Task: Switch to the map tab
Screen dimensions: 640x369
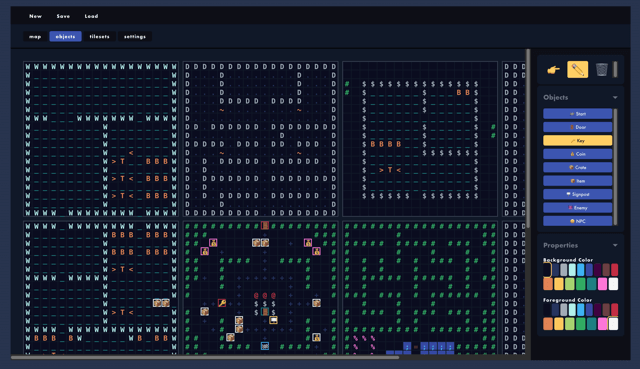Action: pos(35,36)
